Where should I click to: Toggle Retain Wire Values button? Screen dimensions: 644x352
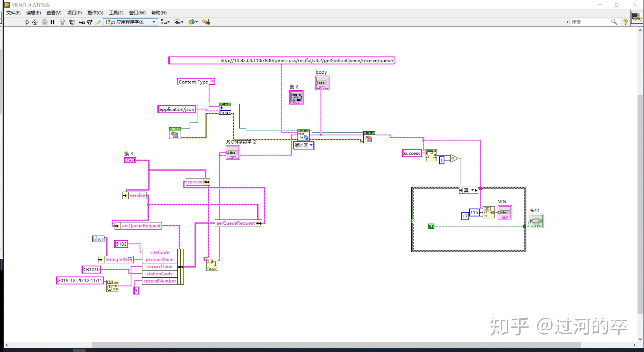(x=72, y=22)
